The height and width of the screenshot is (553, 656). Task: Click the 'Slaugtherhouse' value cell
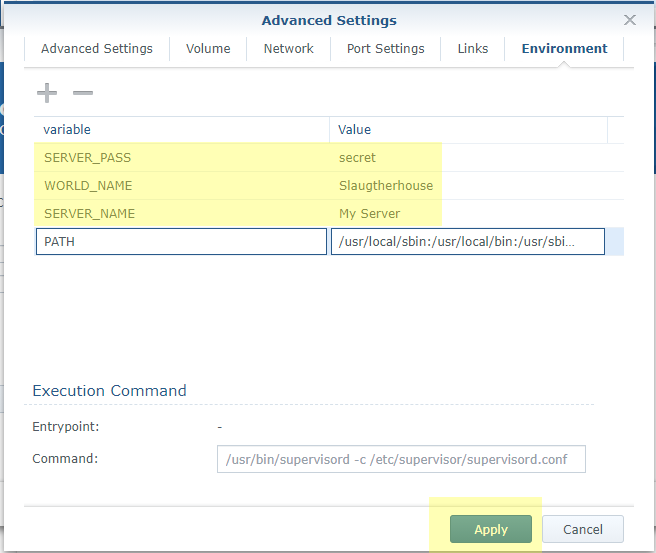click(469, 186)
